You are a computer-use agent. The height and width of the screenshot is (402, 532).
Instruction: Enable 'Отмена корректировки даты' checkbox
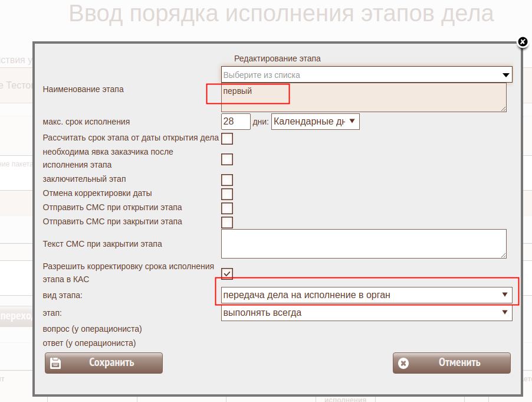[227, 194]
